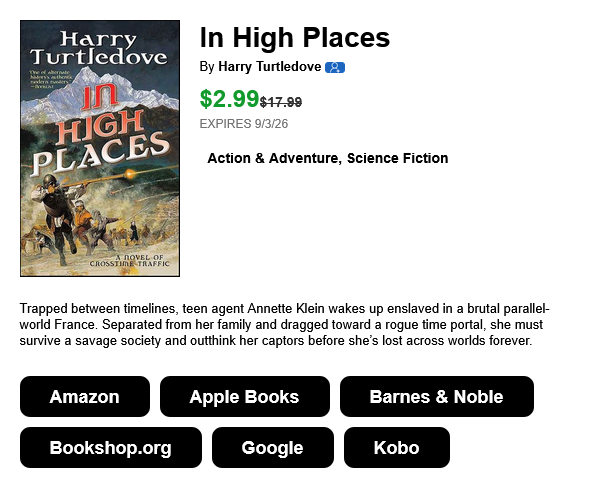Viewport: 600px width, 493px height.
Task: Click the EXPIRES 9/3/26 deal date
Action: [x=244, y=124]
